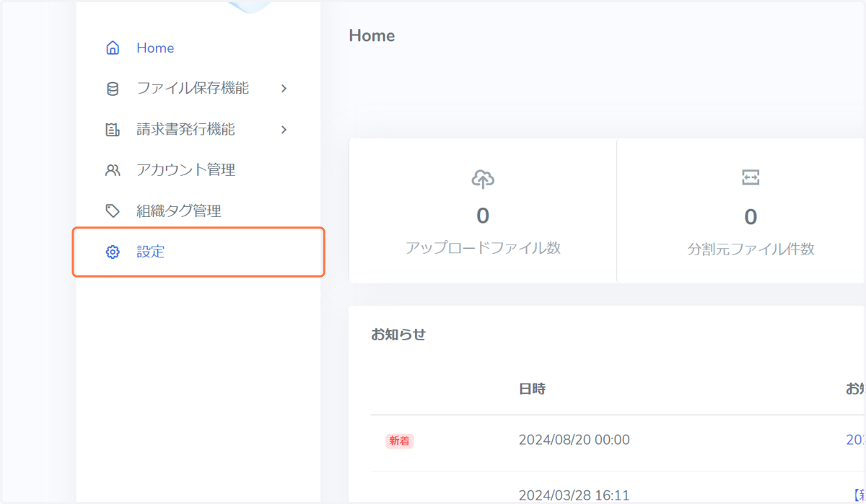The width and height of the screenshot is (866, 504).
Task: Click the アップロードファイル数 label
Action: (483, 248)
